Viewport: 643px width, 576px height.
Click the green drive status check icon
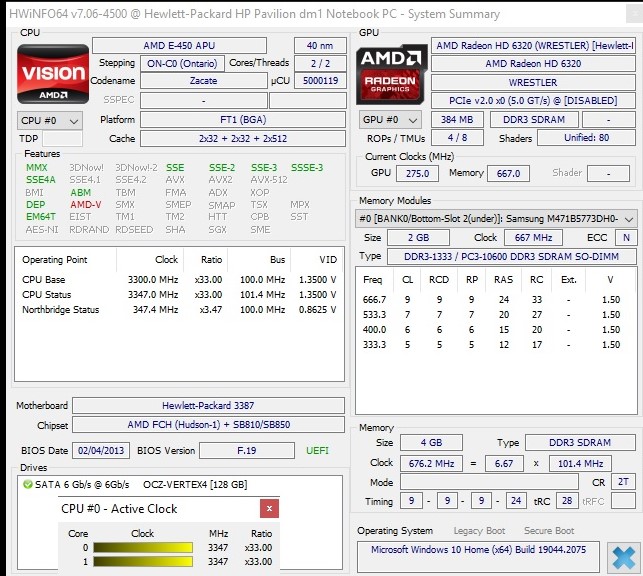(x=27, y=485)
